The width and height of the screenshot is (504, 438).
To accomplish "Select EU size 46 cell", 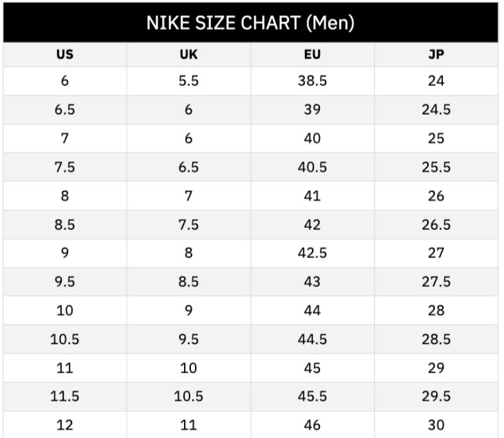I will (x=312, y=425).
